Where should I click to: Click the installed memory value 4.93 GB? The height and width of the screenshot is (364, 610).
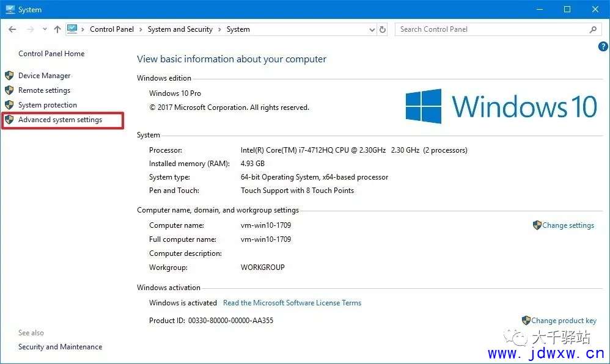pyautogui.click(x=252, y=164)
